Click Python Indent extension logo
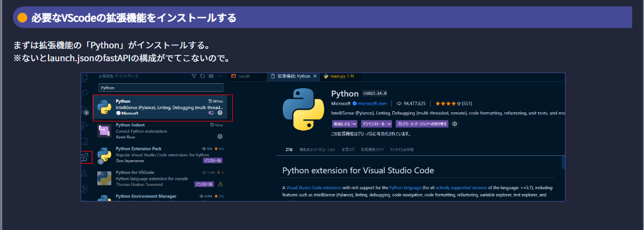 tap(105, 131)
